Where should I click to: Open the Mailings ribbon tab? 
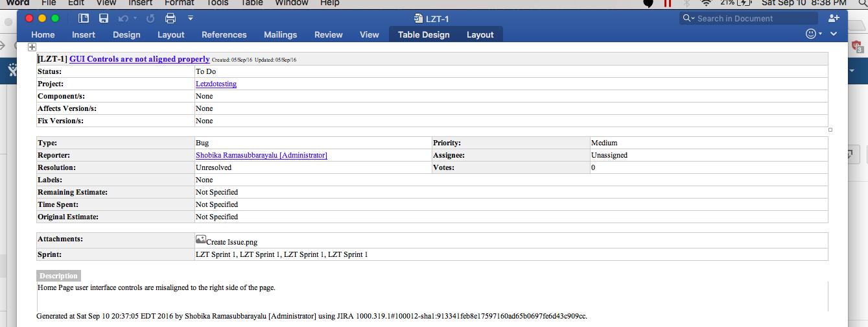coord(281,34)
